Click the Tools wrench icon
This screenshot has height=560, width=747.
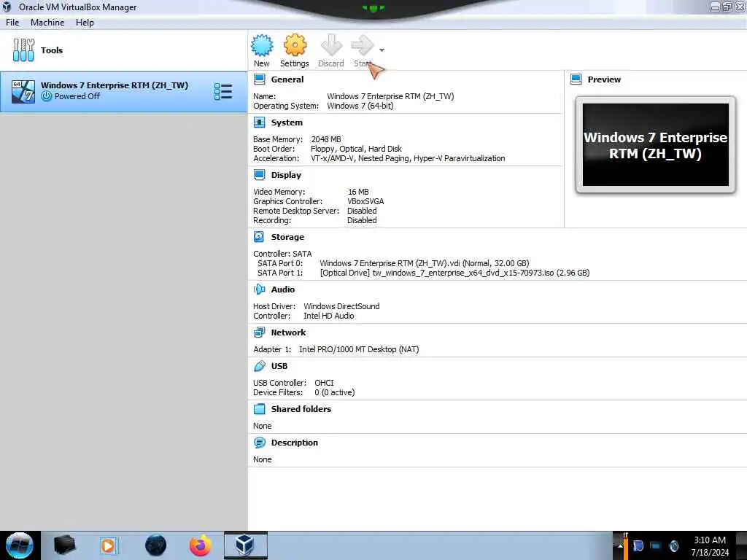pos(24,50)
